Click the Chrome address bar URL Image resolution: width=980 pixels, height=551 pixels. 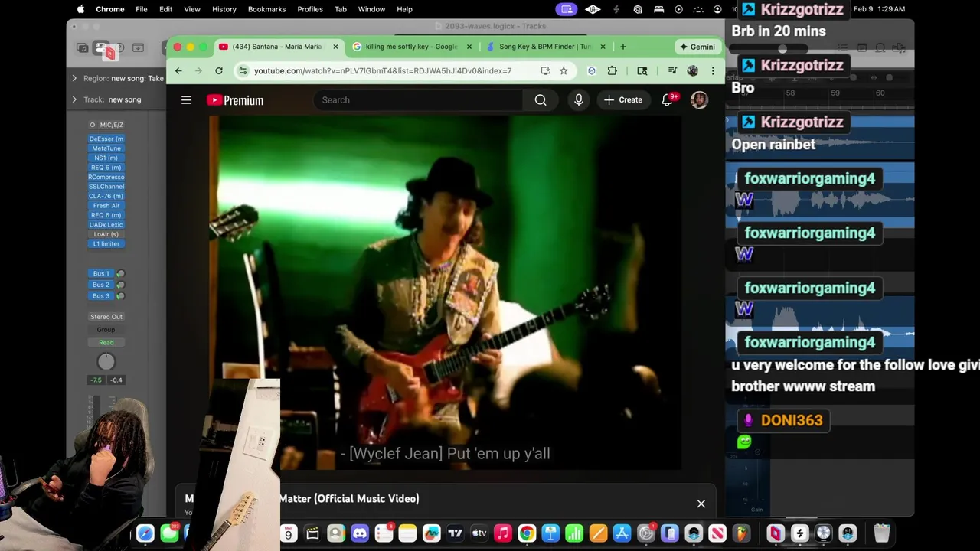tap(383, 71)
